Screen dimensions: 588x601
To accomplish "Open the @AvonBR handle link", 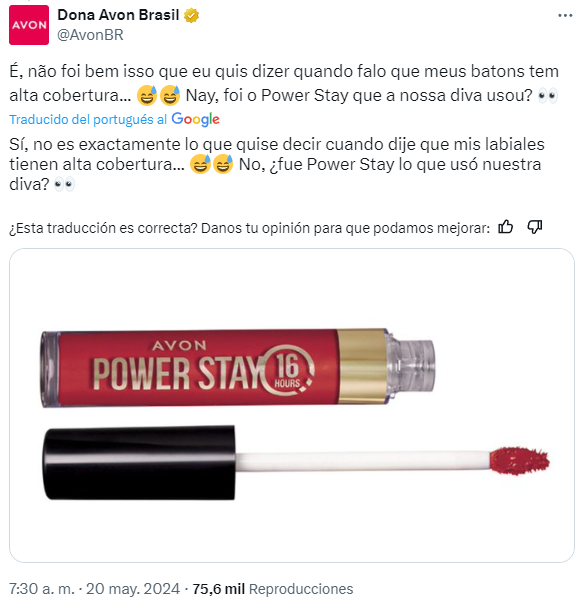I will [x=90, y=35].
